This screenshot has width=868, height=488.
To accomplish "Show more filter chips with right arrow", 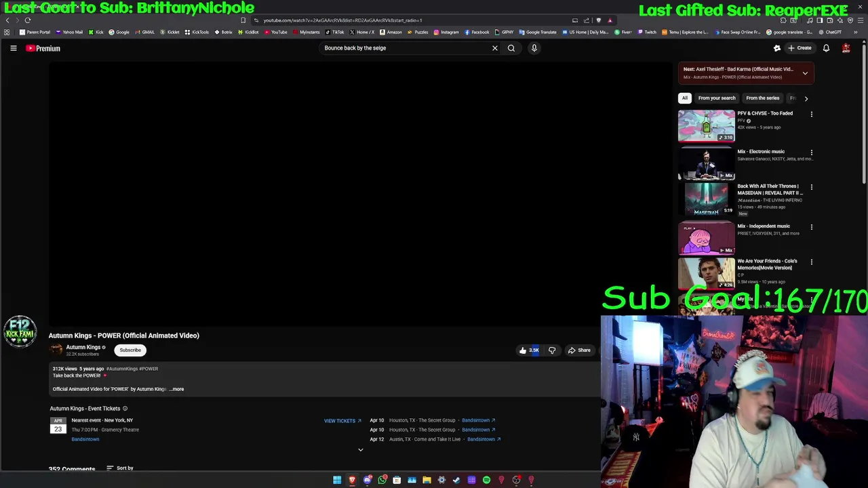I will pyautogui.click(x=806, y=98).
